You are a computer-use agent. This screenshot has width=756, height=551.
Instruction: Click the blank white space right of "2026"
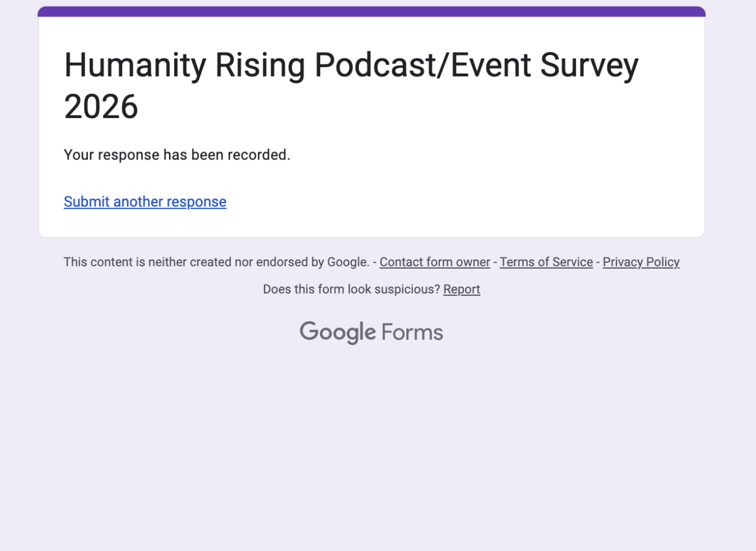[413, 107]
